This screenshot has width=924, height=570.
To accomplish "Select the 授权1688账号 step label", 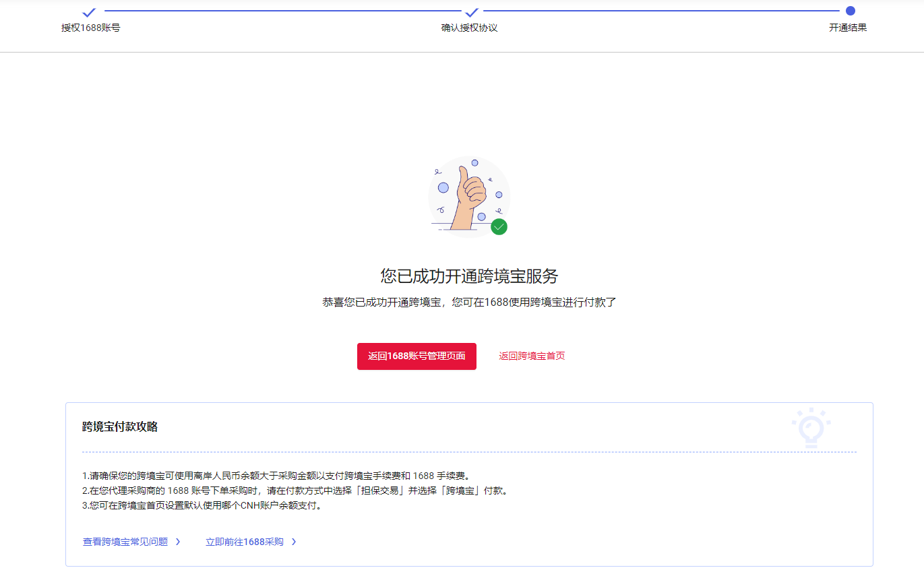I will [x=91, y=28].
